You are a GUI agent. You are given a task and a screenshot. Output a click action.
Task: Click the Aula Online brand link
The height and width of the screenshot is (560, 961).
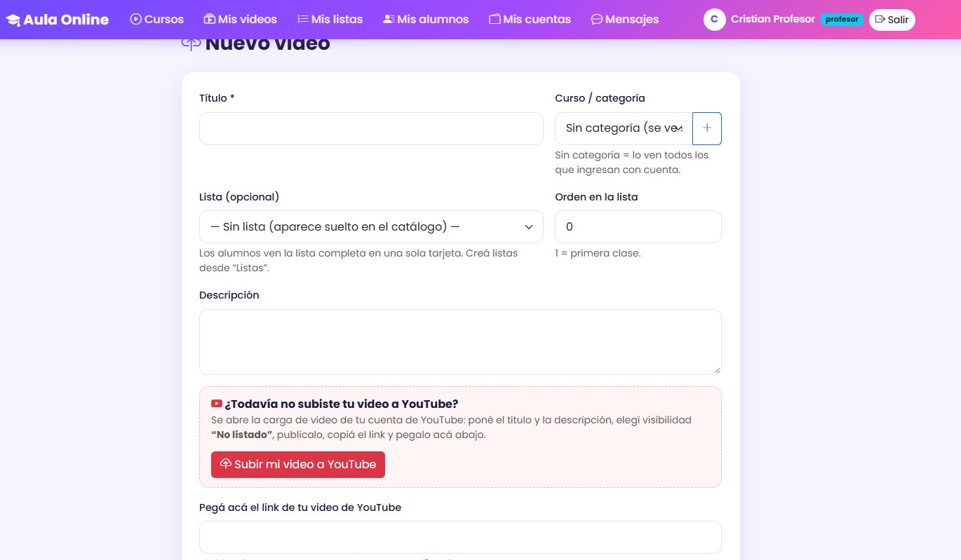(x=58, y=20)
